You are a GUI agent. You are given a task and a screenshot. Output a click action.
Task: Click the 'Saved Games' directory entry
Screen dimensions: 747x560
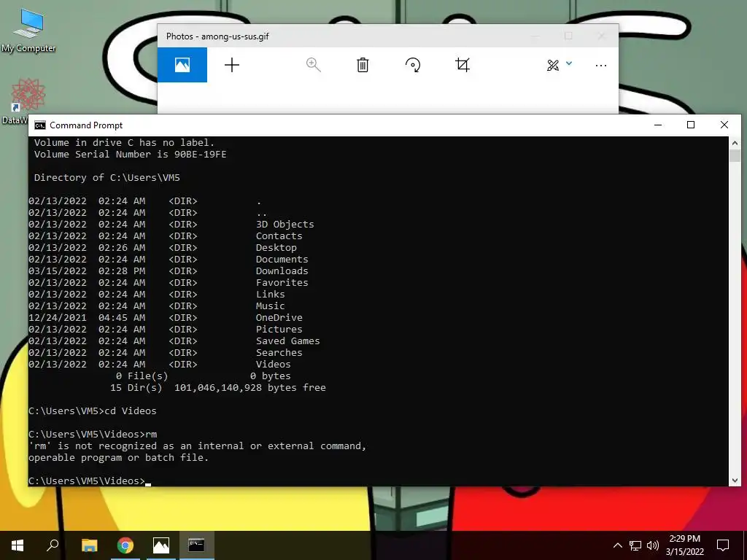pos(287,341)
